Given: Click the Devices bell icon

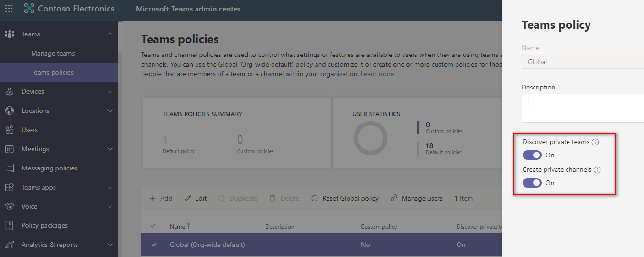Looking at the screenshot, I should point(10,91).
